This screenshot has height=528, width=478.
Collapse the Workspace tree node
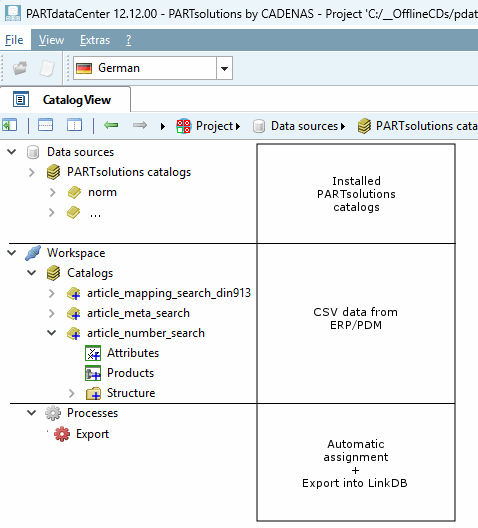click(12, 253)
